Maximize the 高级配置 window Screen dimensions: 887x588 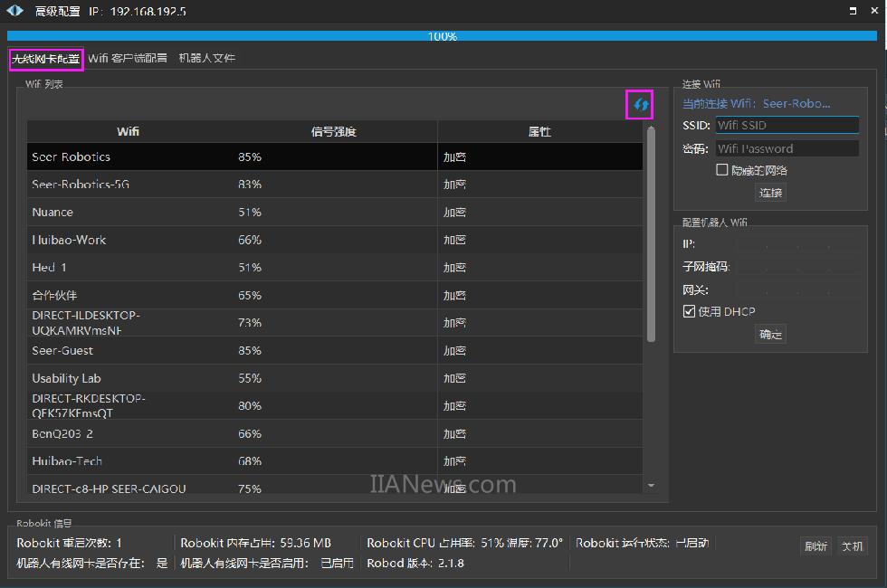tap(853, 11)
